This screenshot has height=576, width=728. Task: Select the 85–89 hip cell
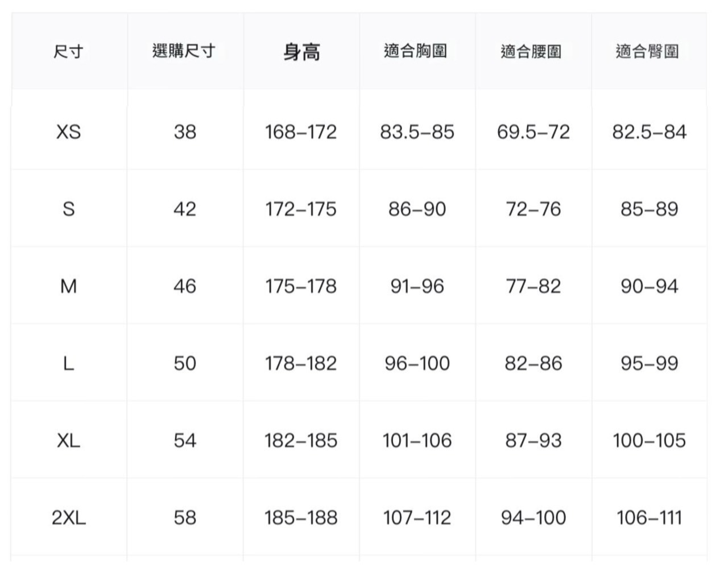[x=649, y=209]
